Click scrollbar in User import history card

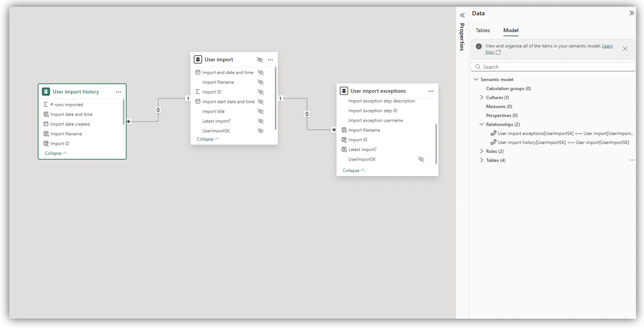pos(124,112)
